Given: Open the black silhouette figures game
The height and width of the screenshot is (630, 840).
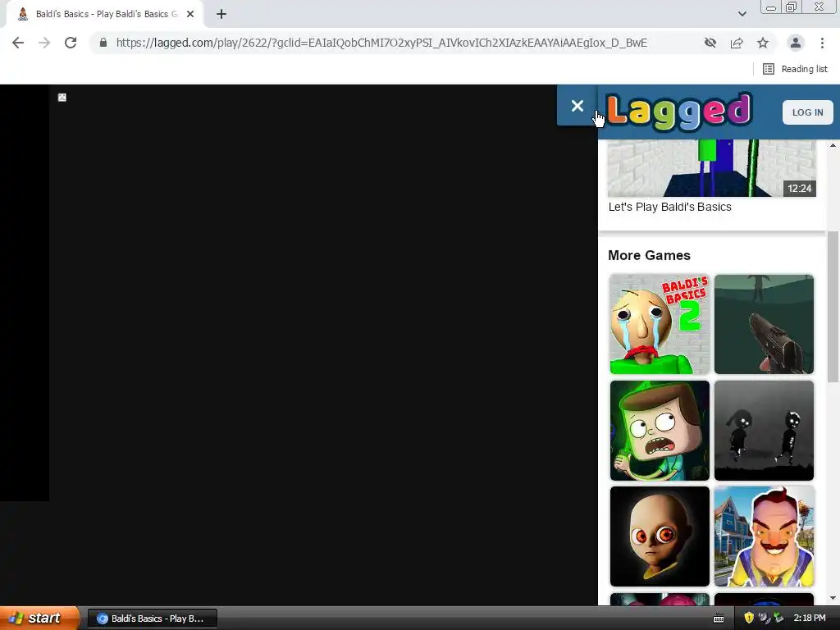Looking at the screenshot, I should [x=764, y=430].
